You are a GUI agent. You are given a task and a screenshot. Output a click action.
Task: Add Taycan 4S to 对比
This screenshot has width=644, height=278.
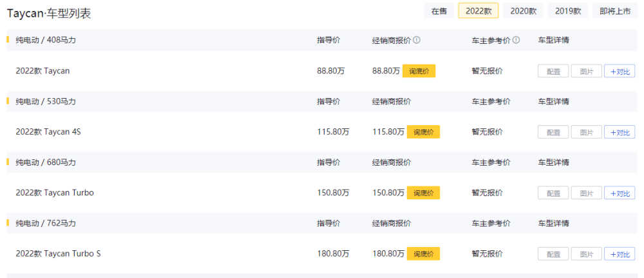click(620, 132)
